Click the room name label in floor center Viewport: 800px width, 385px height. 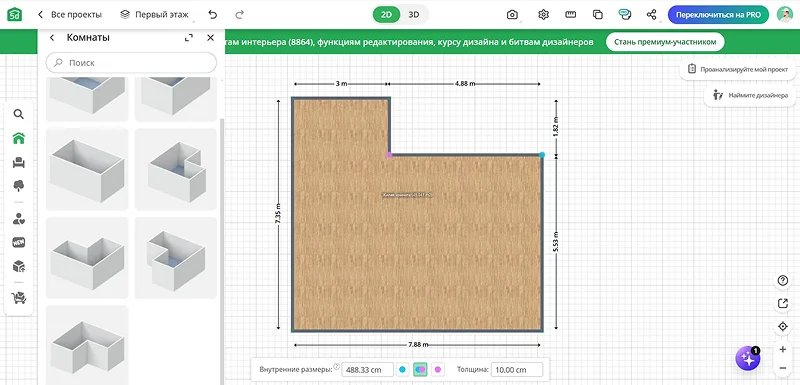pyautogui.click(x=408, y=195)
